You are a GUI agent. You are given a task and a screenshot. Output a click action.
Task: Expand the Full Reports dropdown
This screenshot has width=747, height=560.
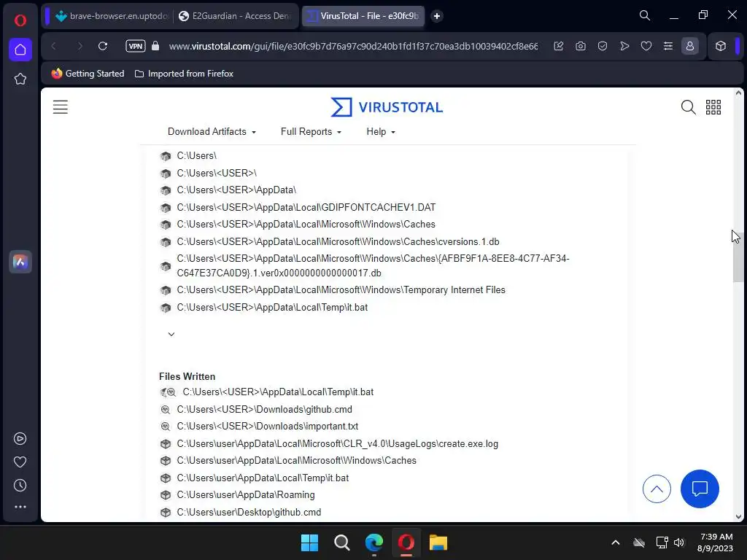coord(311,132)
